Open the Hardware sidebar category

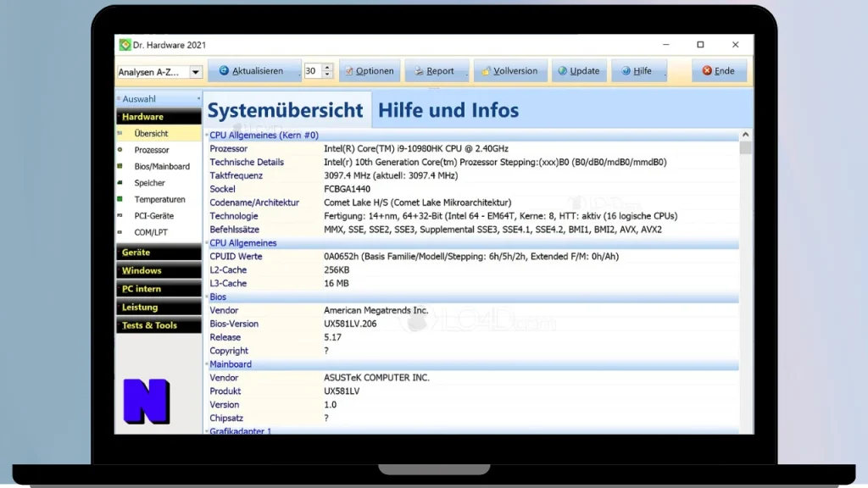159,117
